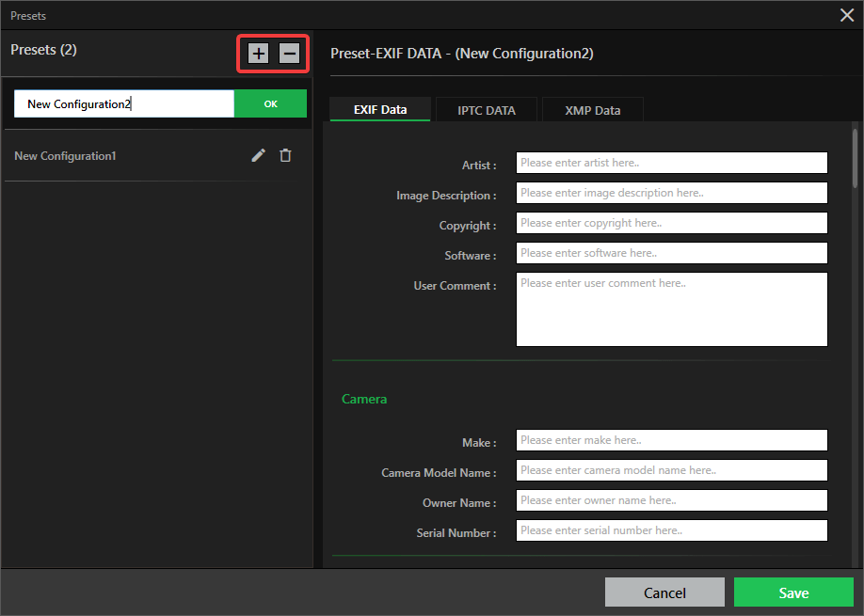Switch to the IPTC DATA tab
This screenshot has width=864, height=616.
pos(486,109)
